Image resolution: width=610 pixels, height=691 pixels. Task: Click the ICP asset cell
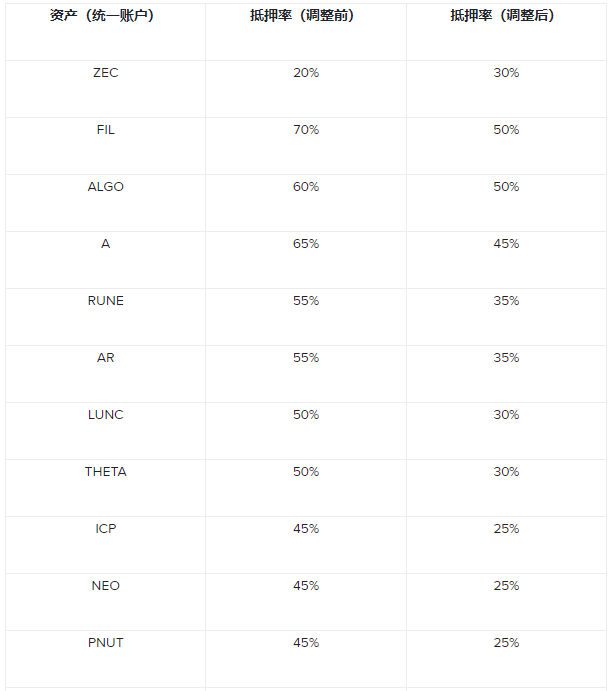click(x=105, y=529)
